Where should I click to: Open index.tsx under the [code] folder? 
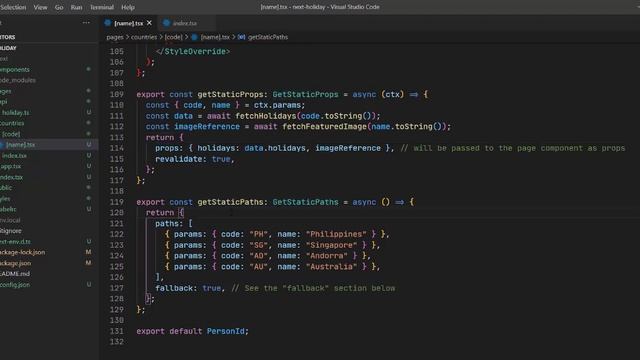(14, 156)
